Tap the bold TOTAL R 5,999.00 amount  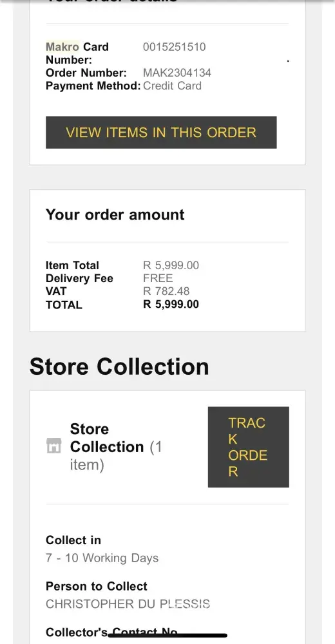coord(171,305)
